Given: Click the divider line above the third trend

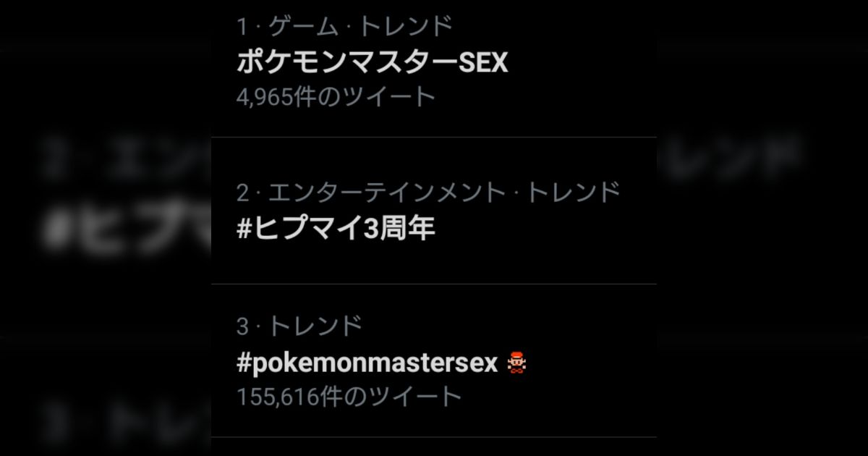Looking at the screenshot, I should coord(434,284).
